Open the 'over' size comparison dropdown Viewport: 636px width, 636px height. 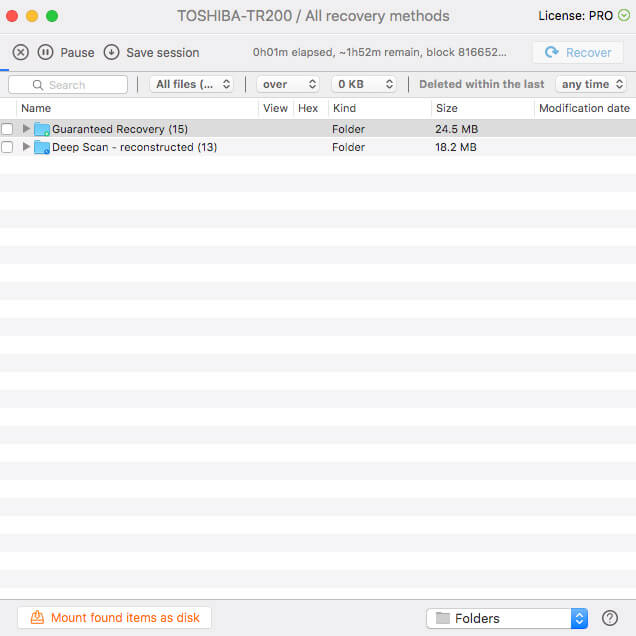[288, 85]
